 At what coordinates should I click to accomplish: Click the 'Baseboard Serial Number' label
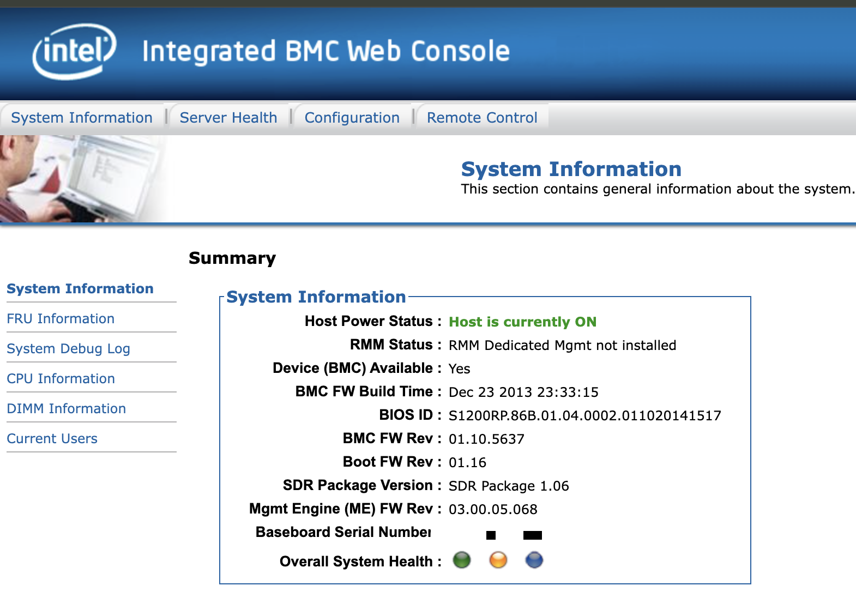click(343, 532)
